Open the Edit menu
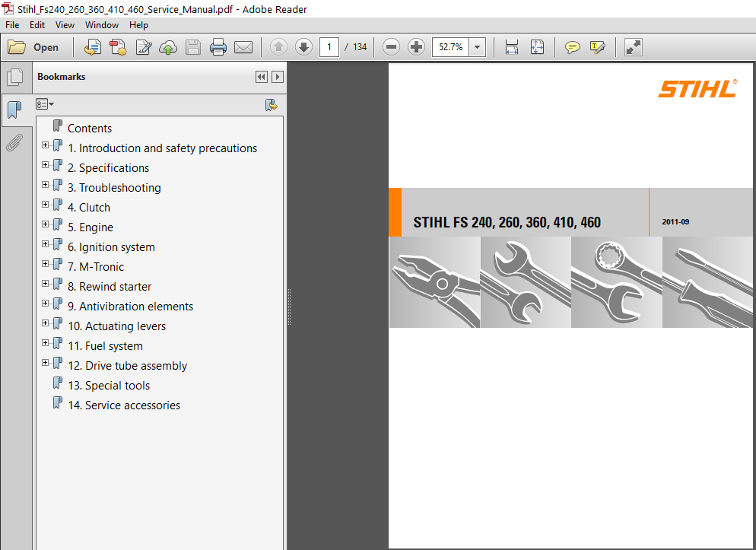The width and height of the screenshot is (756, 550). 37,25
